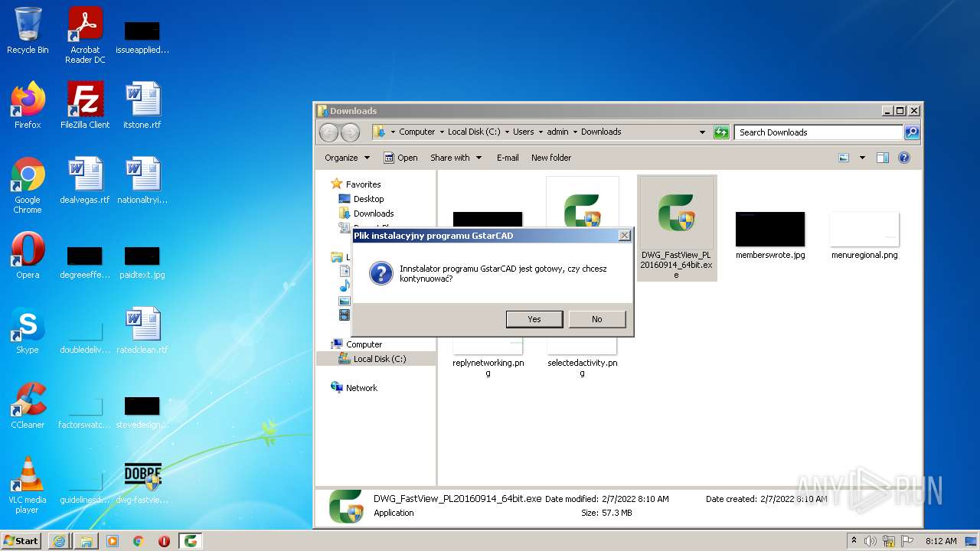Click Open in Explorer toolbar
The height and width of the screenshot is (551, 980).
[400, 158]
